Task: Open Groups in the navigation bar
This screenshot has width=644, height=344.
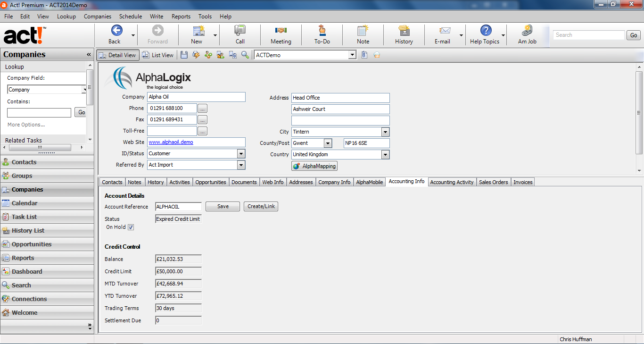Action: tap(47, 176)
